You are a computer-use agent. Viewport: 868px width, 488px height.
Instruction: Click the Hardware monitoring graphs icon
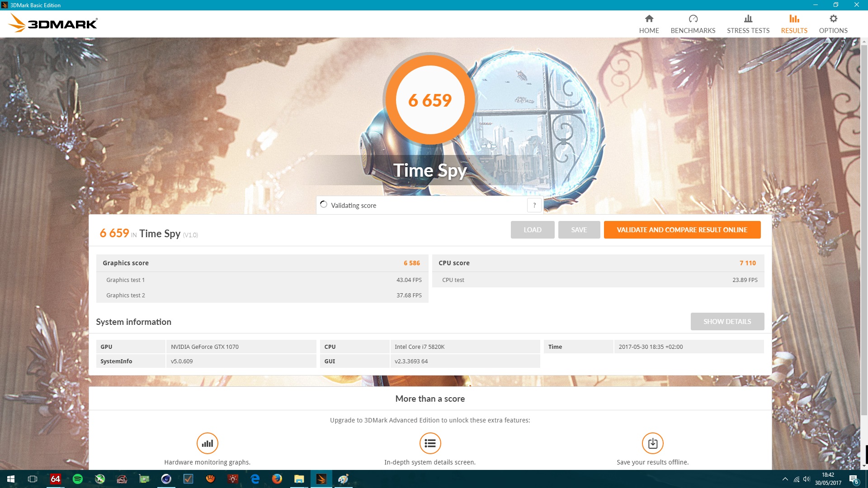tap(207, 443)
